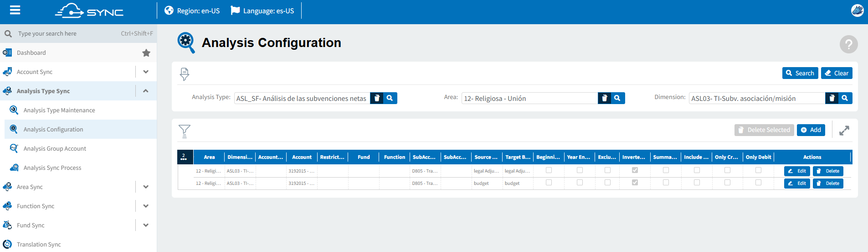Sort by the Fund column header
Image resolution: width=868 pixels, height=252 pixels.
[364, 157]
